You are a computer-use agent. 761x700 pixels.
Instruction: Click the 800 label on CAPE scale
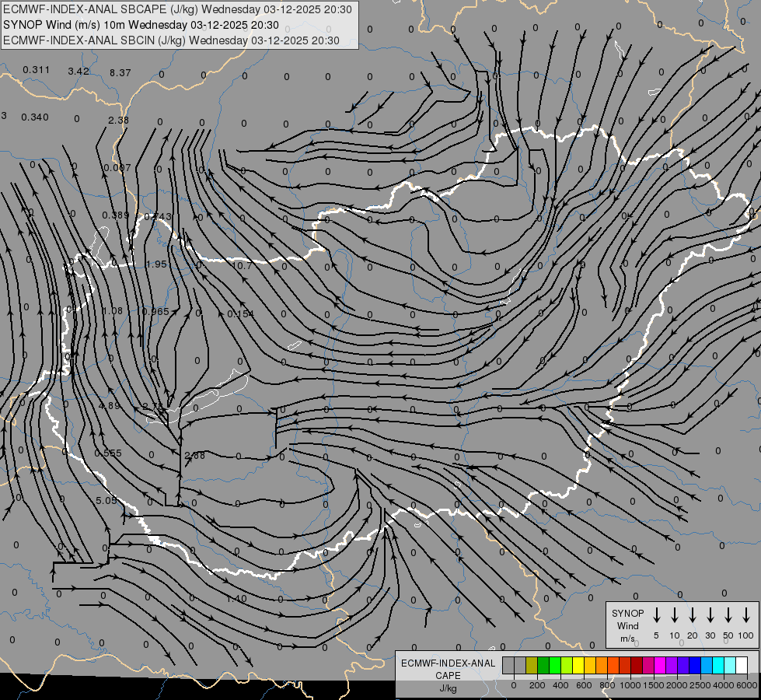(x=607, y=685)
